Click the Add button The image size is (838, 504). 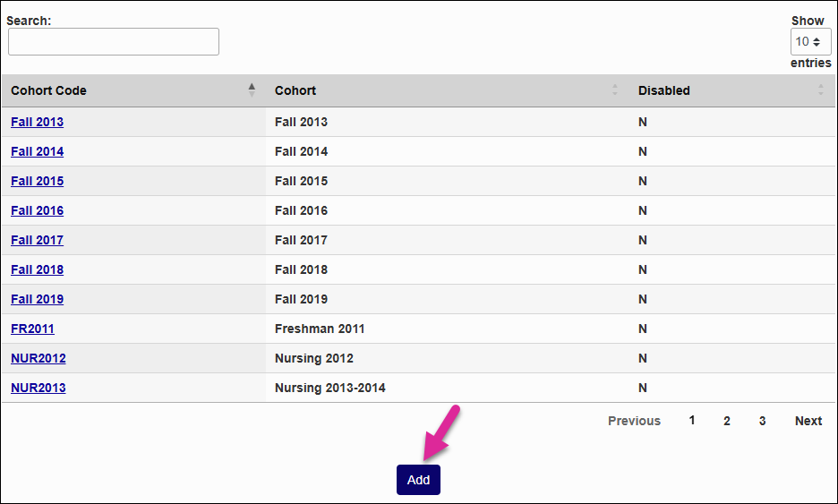pyautogui.click(x=418, y=480)
